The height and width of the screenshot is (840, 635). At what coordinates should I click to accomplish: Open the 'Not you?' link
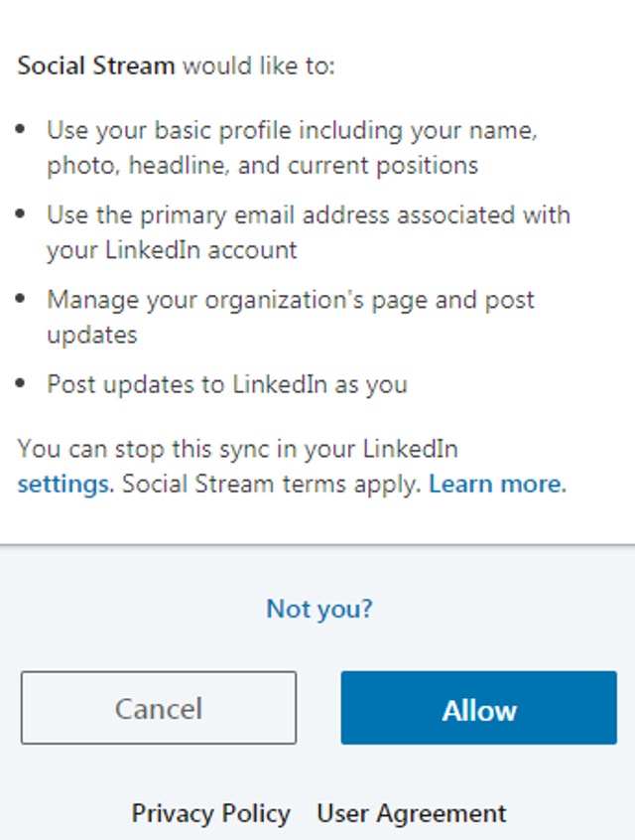[319, 609]
